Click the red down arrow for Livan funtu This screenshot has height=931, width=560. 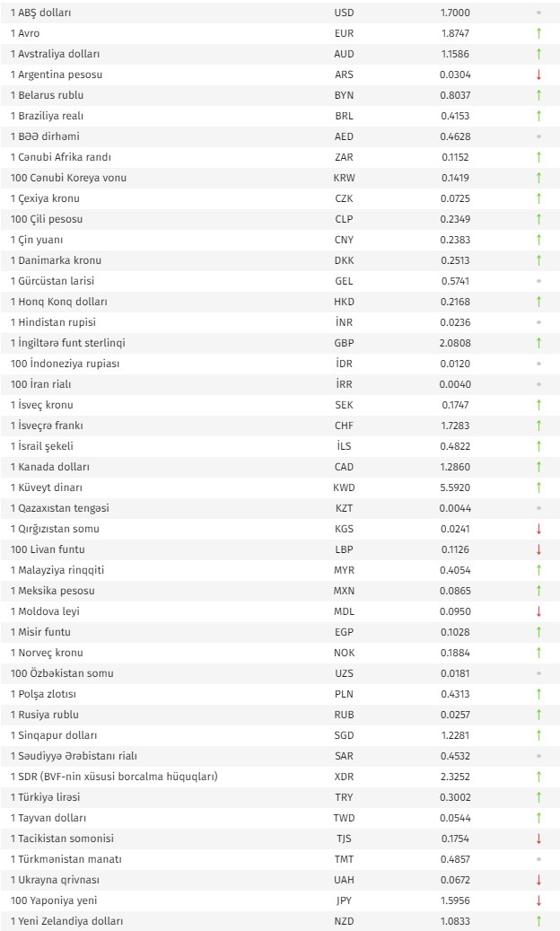(538, 549)
